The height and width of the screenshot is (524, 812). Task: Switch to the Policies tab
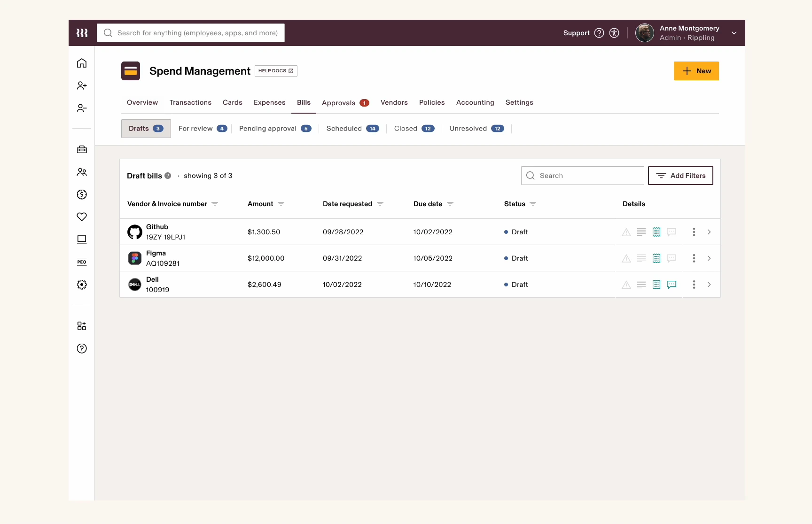(x=432, y=102)
